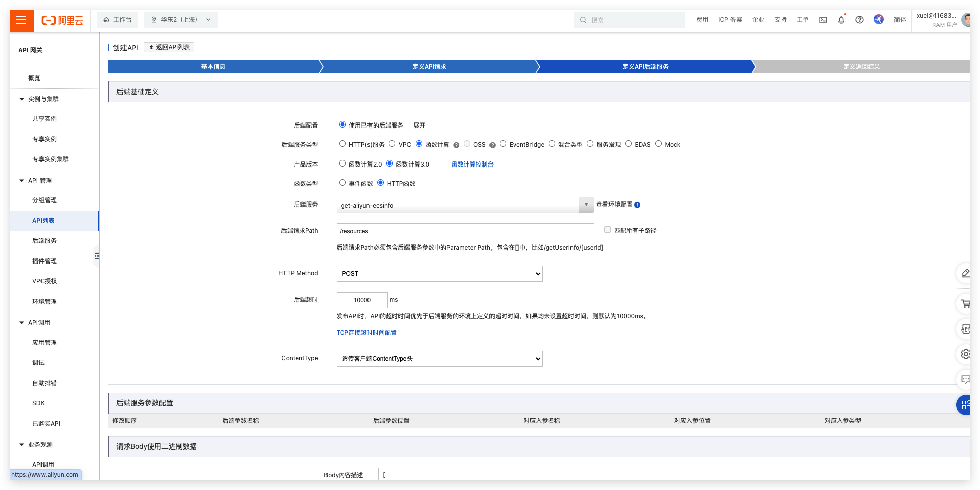Click the help question mark icon

coord(860,20)
